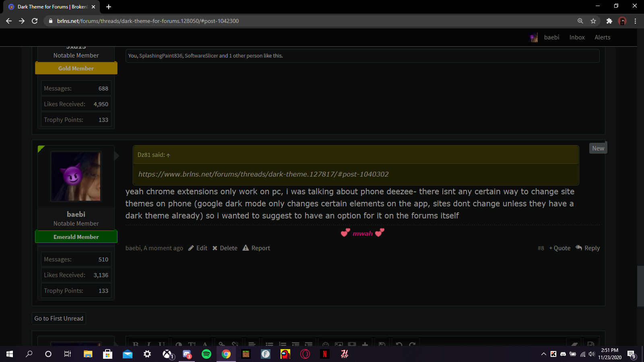
Task: Bookmark this page with the star icon
Action: (593, 21)
